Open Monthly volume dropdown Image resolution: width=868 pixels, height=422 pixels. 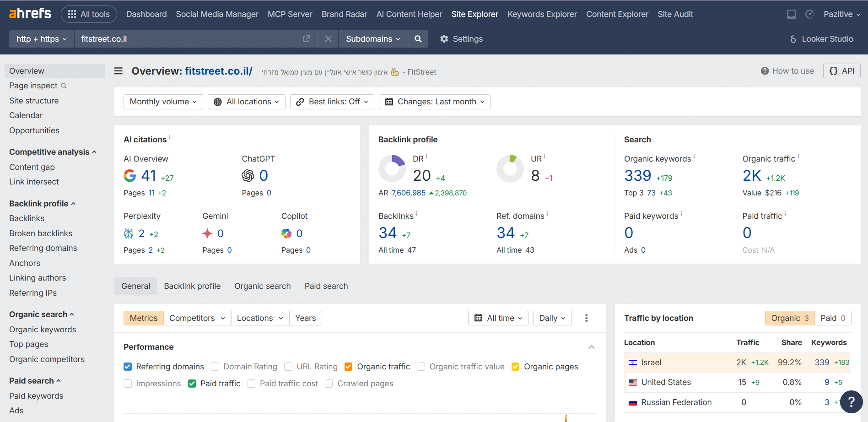(x=163, y=102)
